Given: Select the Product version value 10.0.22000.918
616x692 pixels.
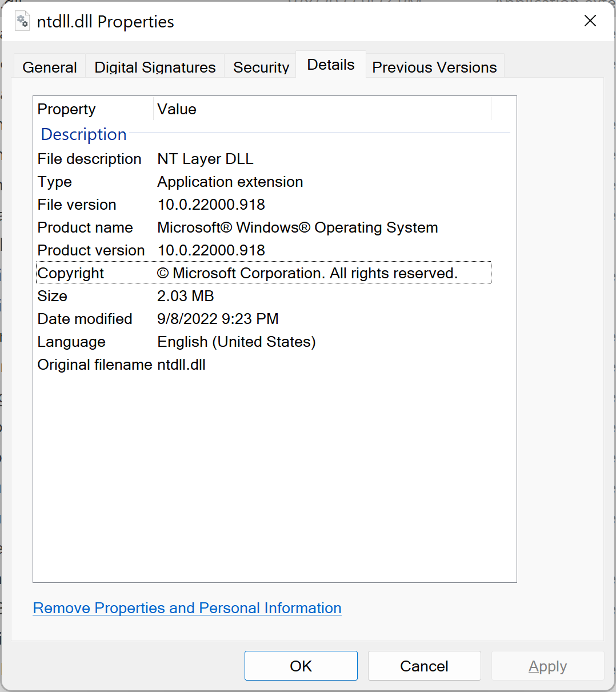Looking at the screenshot, I should 211,250.
